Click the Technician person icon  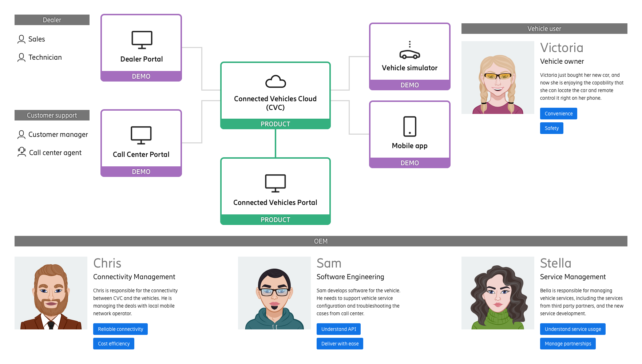tap(21, 58)
